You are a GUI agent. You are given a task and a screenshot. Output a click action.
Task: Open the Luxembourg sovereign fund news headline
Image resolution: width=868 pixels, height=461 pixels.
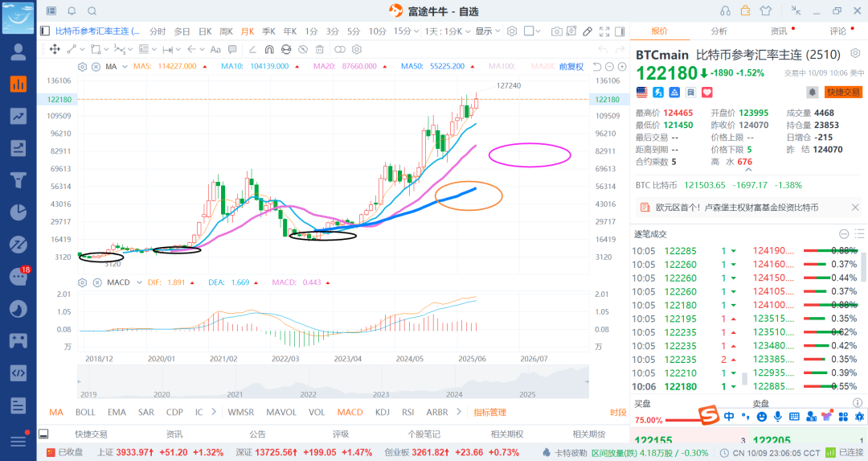point(737,208)
